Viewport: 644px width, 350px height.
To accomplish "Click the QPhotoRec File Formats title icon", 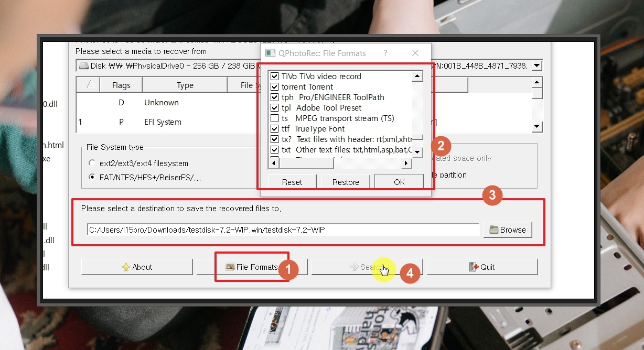I will (x=271, y=53).
